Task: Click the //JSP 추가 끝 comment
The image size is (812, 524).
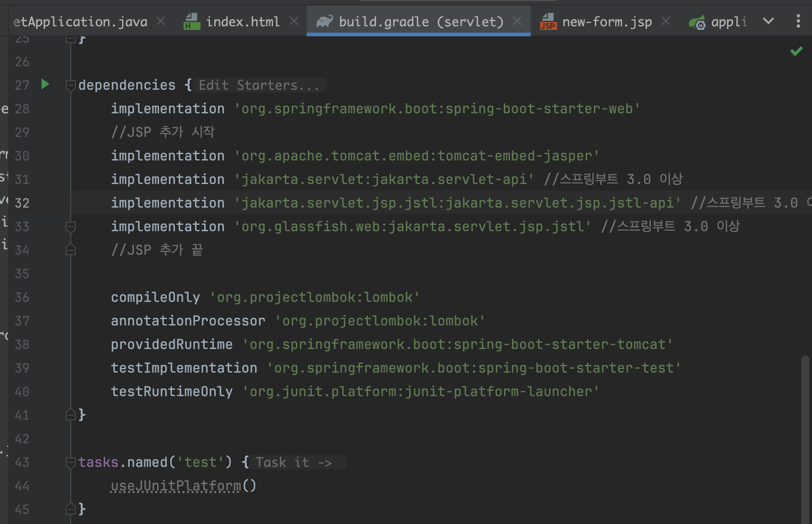Action: 157,250
